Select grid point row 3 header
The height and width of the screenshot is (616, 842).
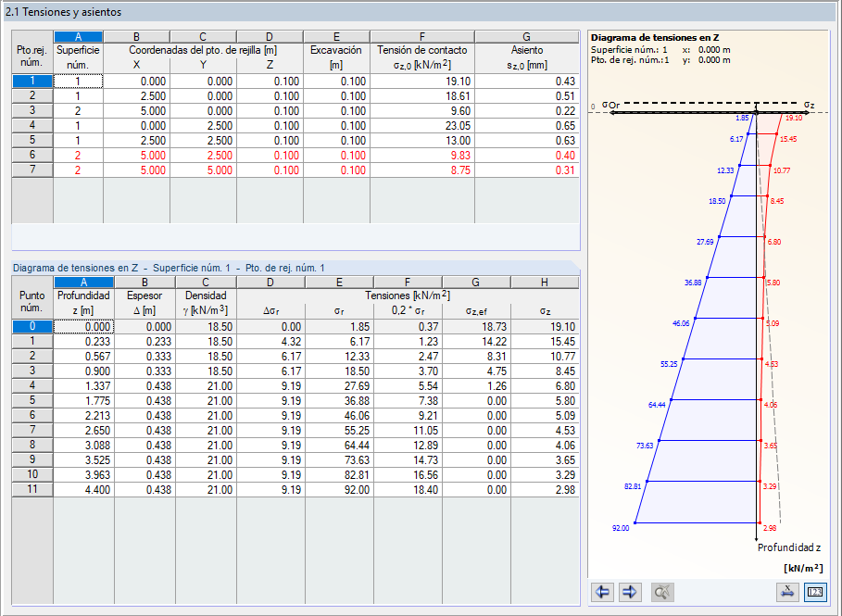(x=32, y=110)
